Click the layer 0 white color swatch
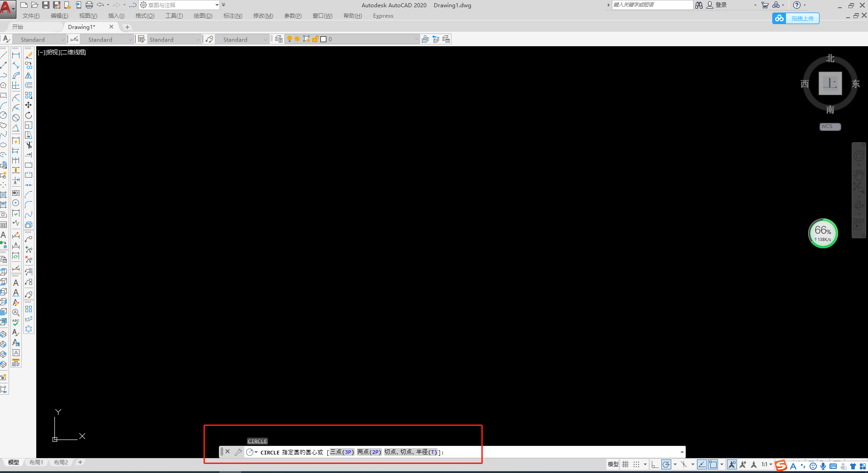Screen dimensions: 868x473 coord(323,39)
